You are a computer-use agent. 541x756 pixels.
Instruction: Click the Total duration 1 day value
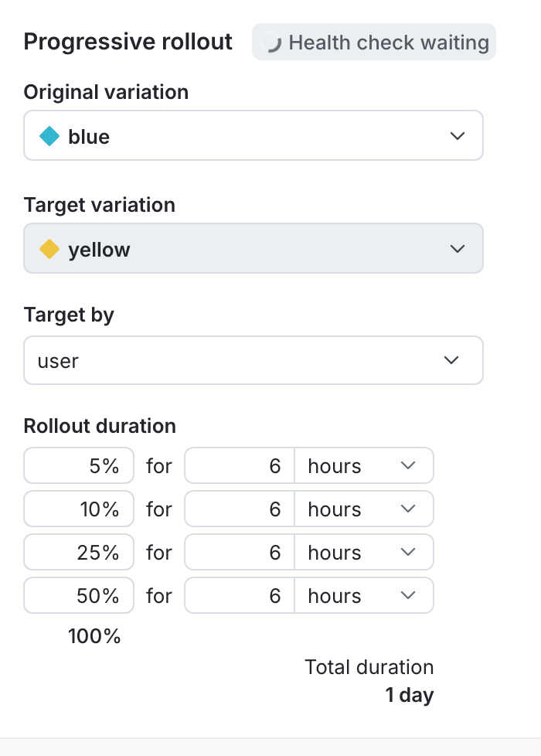(x=409, y=695)
